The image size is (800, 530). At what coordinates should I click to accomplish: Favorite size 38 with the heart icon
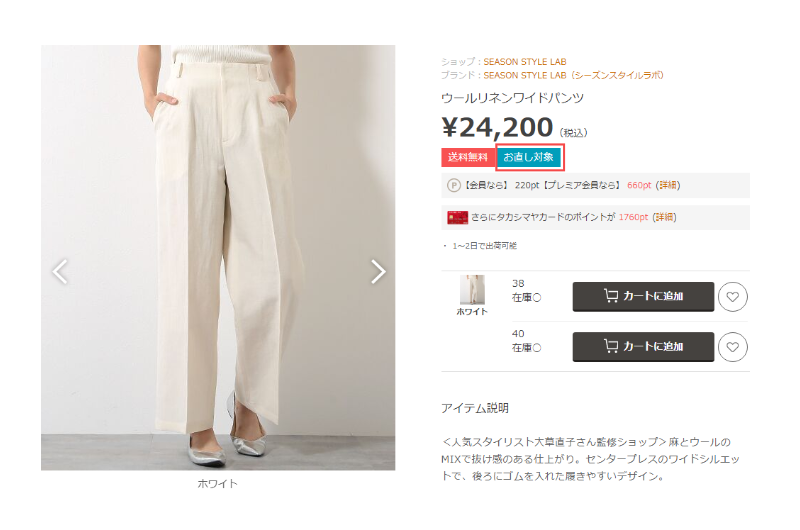pyautogui.click(x=733, y=297)
